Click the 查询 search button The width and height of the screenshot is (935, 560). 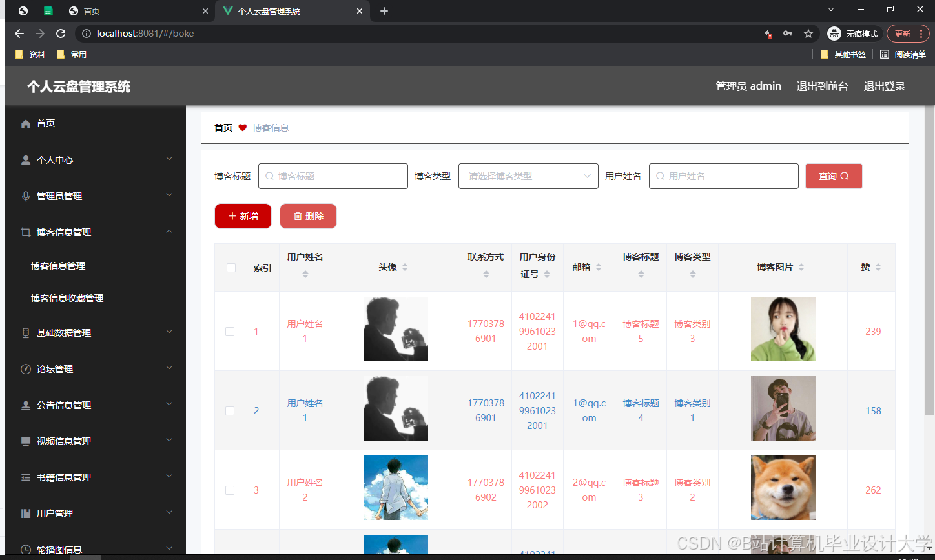[834, 176]
